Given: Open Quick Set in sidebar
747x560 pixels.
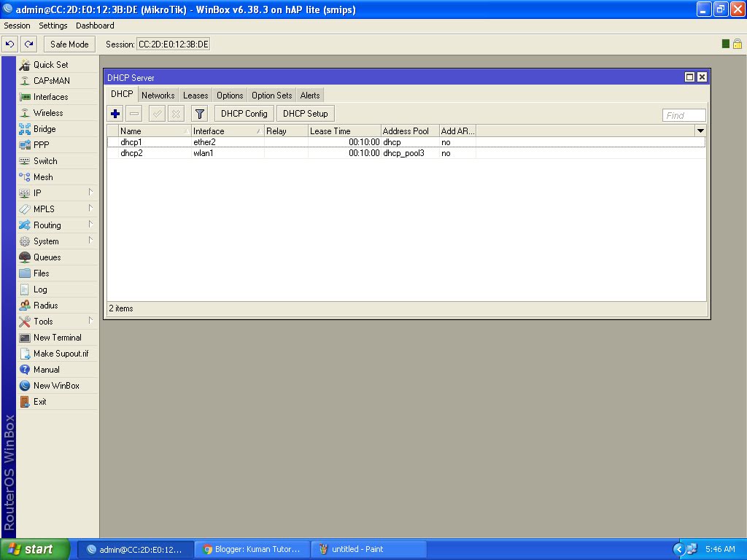Looking at the screenshot, I should [57, 65].
